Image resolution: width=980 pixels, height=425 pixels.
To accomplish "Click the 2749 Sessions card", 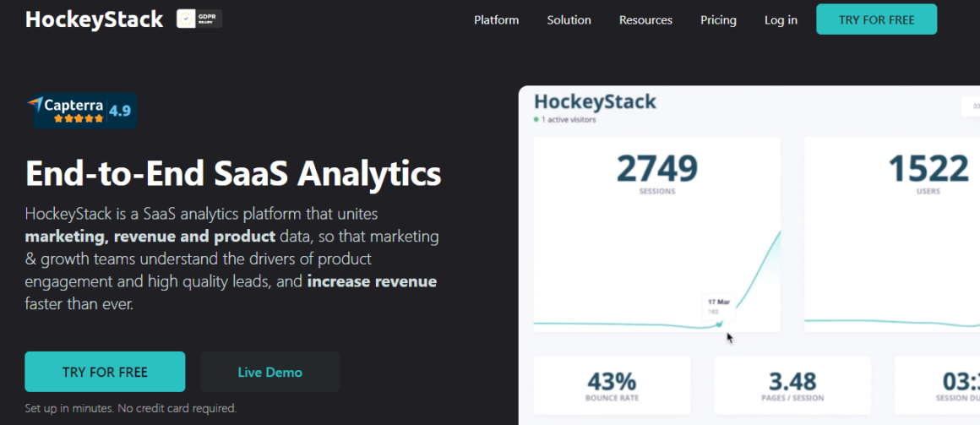I will (x=657, y=234).
